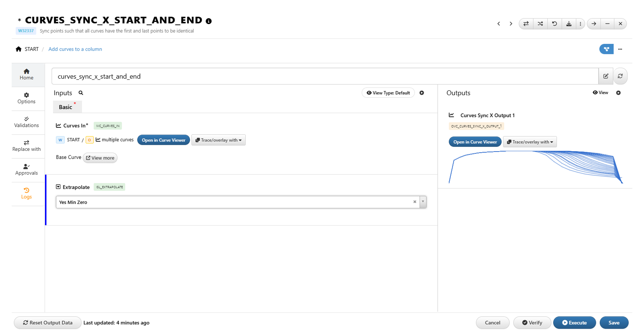Clear the Yes Min Zero selection
This screenshot has width=644, height=330.
tap(415, 202)
